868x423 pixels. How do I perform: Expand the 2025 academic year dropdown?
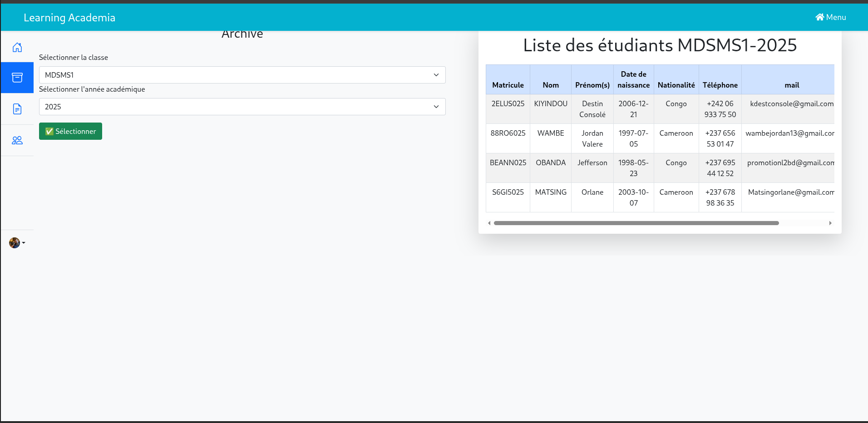(242, 107)
